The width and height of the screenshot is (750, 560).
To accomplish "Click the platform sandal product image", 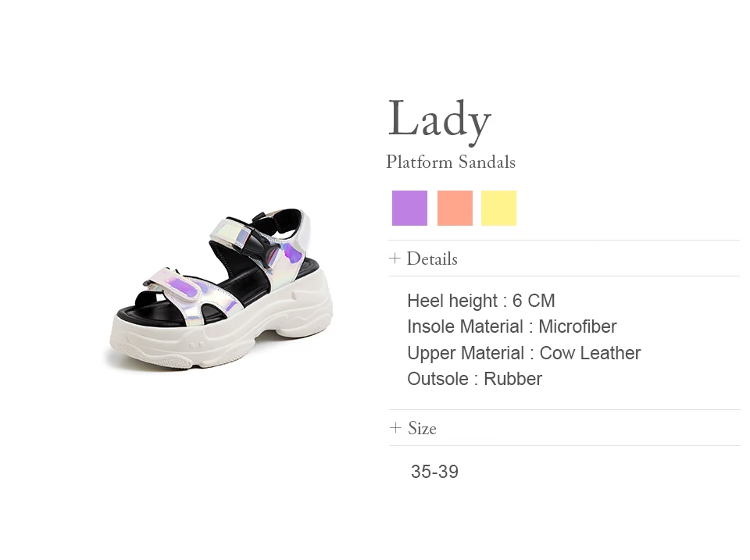I will pos(220,290).
